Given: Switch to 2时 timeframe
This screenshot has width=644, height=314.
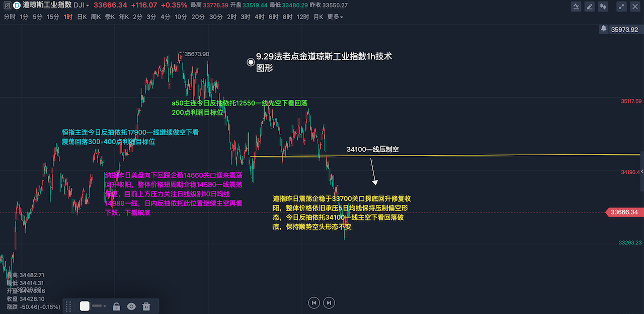Looking at the screenshot, I should (231, 17).
